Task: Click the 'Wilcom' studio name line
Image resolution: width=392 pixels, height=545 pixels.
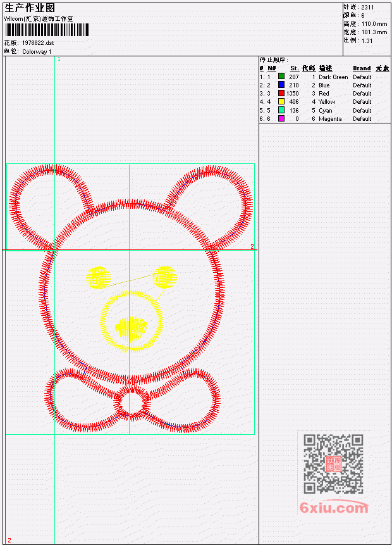Action: 39,19
